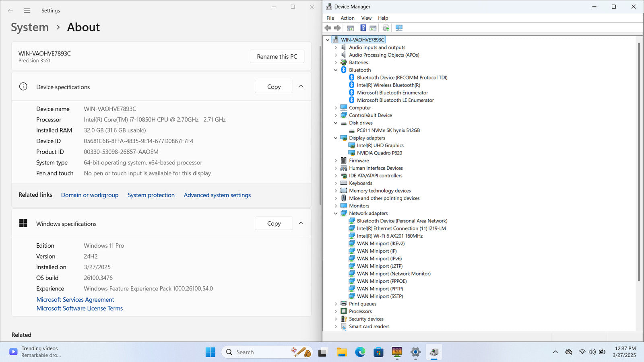
Task: Click the Settings gear in the taskbar
Action: [415, 352]
